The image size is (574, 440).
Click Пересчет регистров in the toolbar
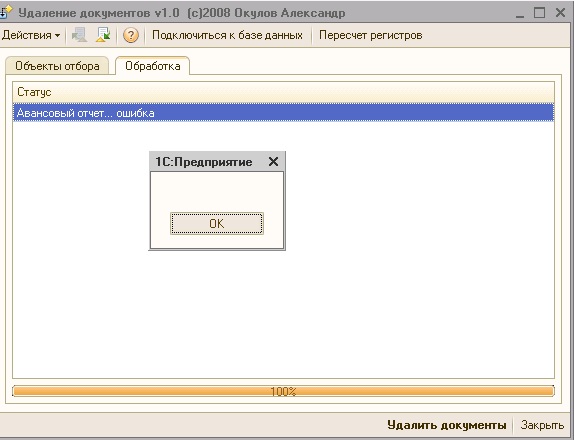[x=370, y=36]
